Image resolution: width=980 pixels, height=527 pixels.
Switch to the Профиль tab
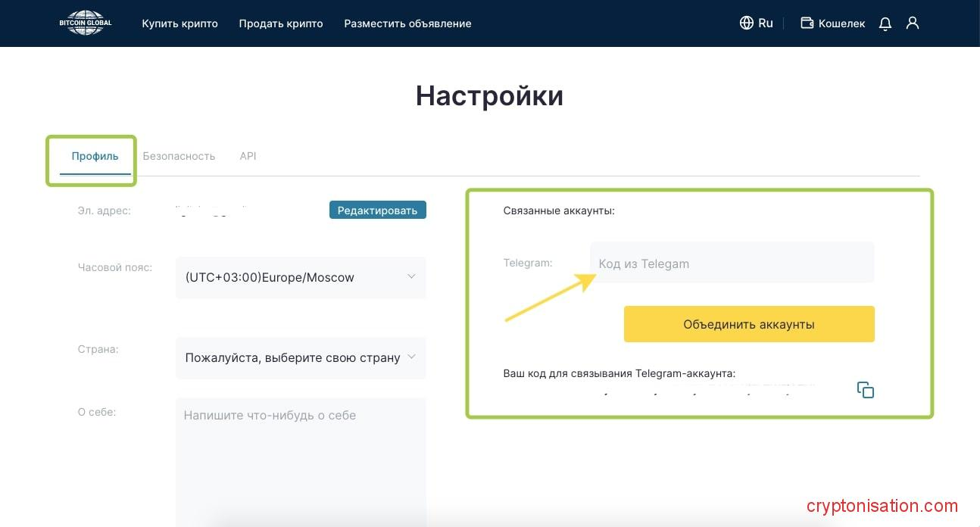95,156
